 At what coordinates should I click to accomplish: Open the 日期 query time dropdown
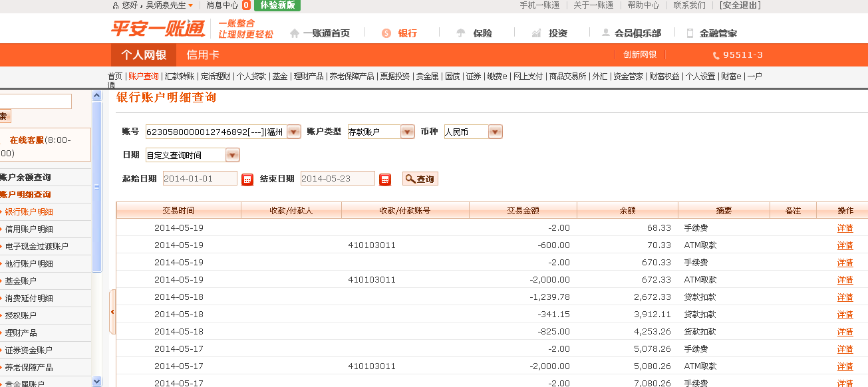point(232,155)
